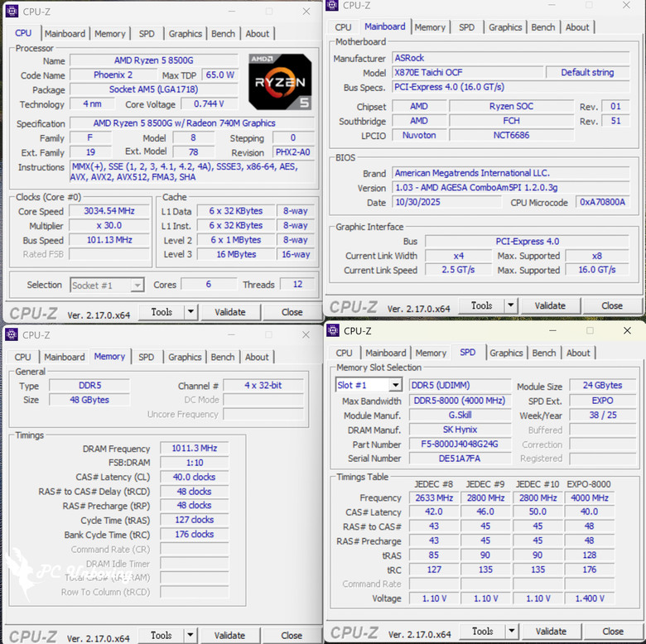Viewport: 646px width, 644px height.
Task: Select Bench tab in the Memory window
Action: point(223,357)
